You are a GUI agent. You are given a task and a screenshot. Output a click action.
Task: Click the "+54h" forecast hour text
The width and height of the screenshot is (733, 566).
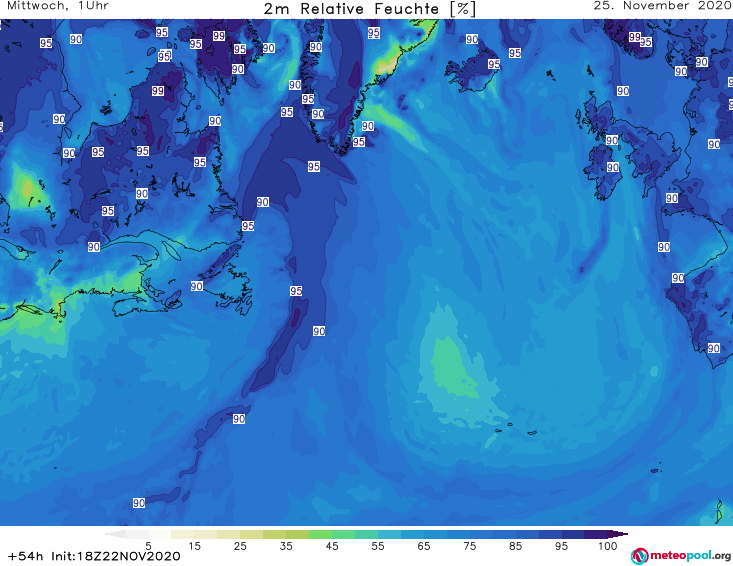pyautogui.click(x=25, y=556)
